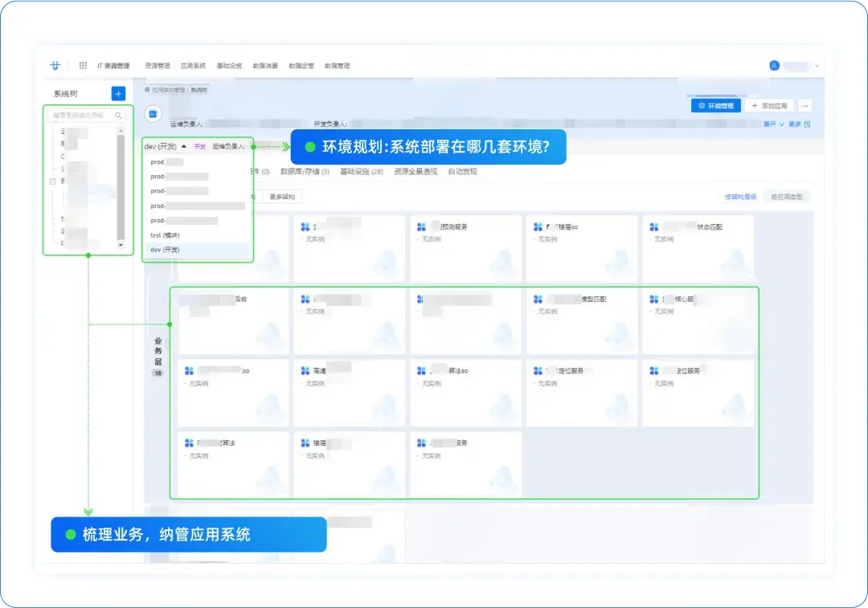Viewport: 868px width, 608px height.
Task: Click the plus icon in the 系统树 panel header
Action: tap(119, 93)
